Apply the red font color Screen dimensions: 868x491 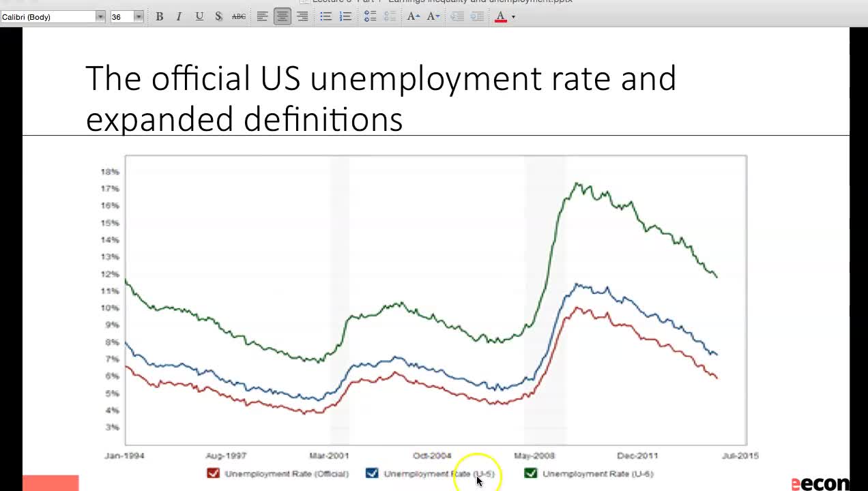[501, 16]
